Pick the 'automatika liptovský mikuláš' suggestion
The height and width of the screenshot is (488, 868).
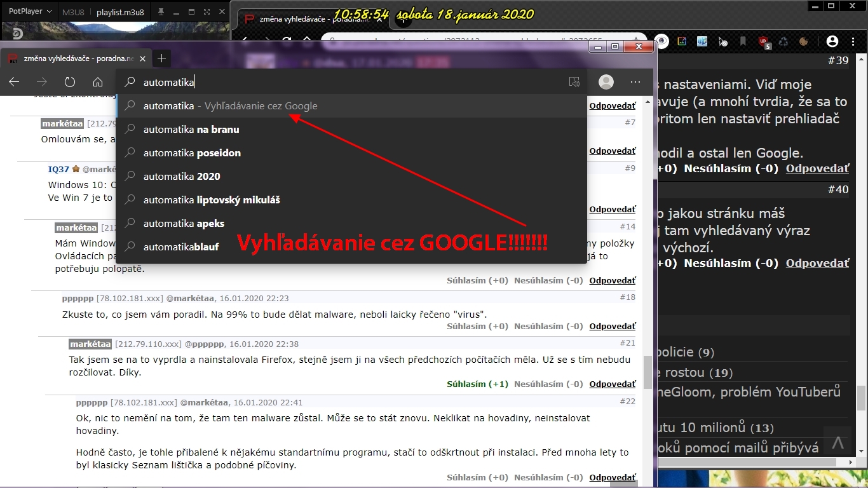click(x=351, y=200)
